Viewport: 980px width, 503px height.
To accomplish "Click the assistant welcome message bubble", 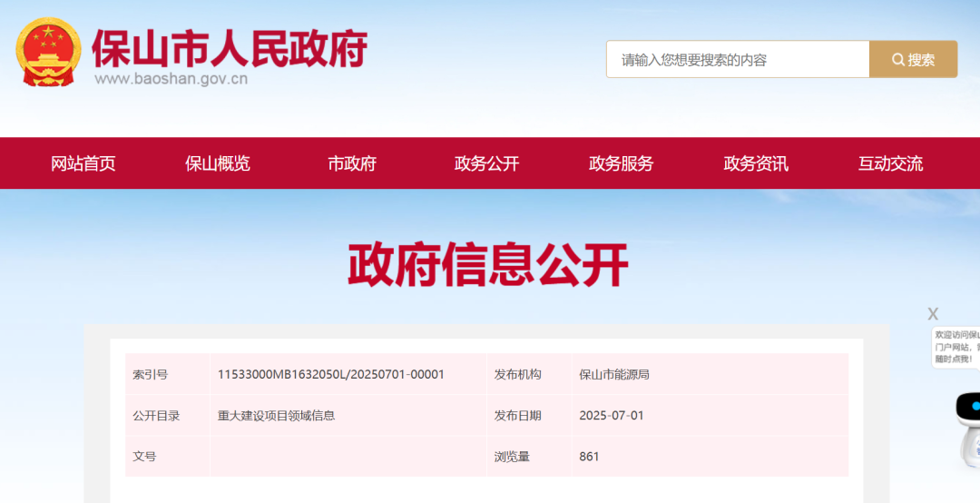I will (956, 347).
